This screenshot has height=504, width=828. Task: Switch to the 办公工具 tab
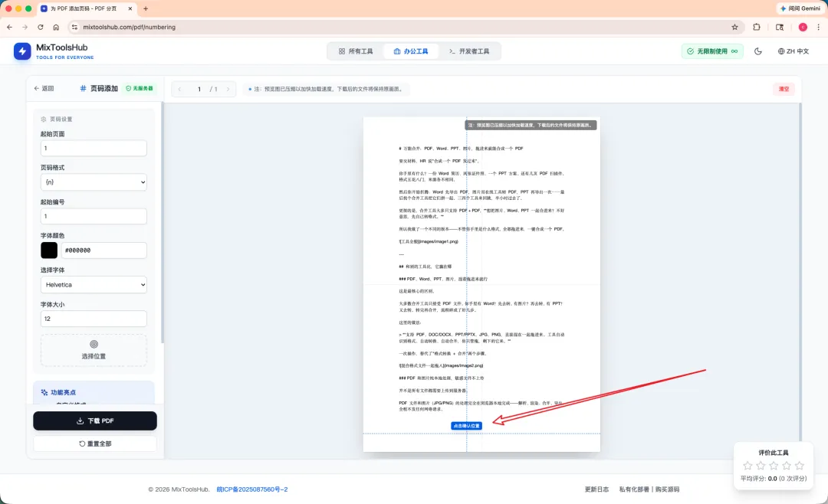(411, 51)
